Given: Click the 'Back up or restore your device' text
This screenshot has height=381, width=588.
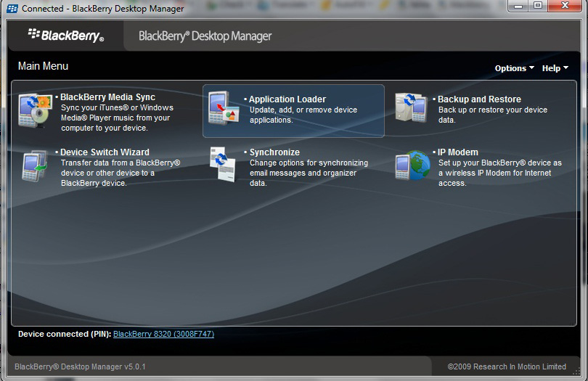Looking at the screenshot, I should click(x=493, y=110).
